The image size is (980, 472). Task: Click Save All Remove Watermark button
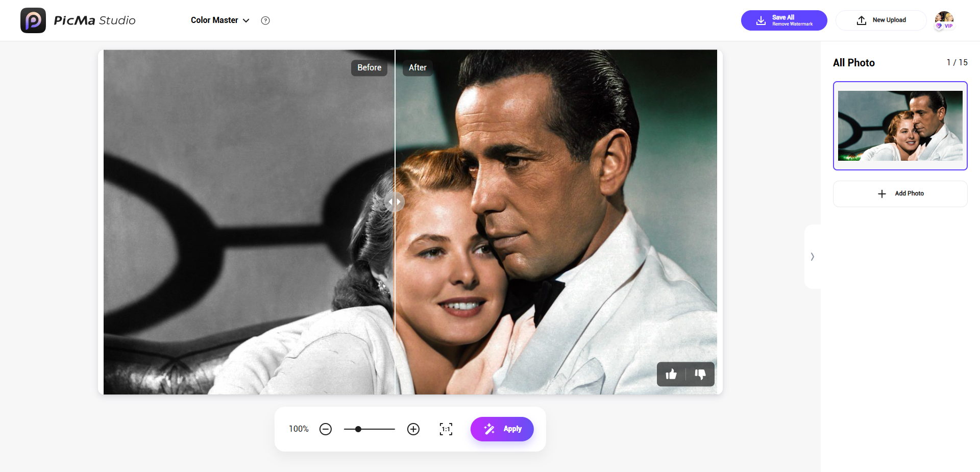coord(784,20)
